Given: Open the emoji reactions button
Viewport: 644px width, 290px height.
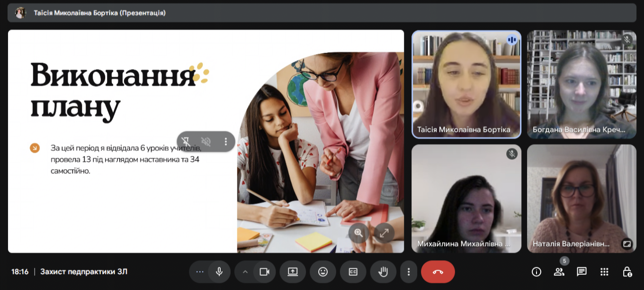Looking at the screenshot, I should click(x=323, y=272).
